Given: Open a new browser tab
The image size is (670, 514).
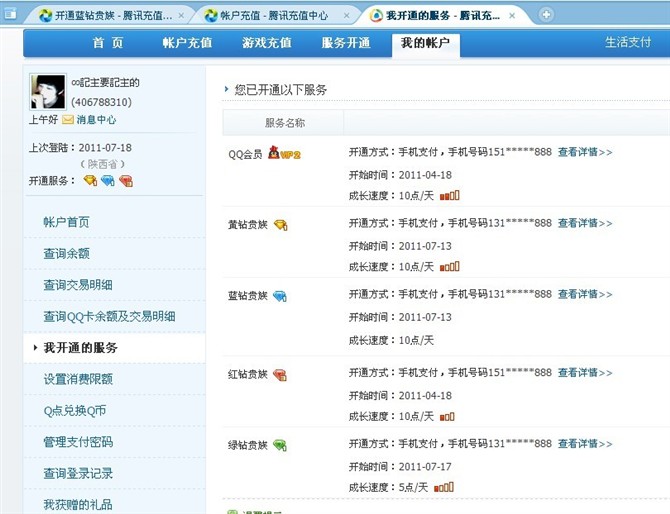Looking at the screenshot, I should [x=546, y=15].
